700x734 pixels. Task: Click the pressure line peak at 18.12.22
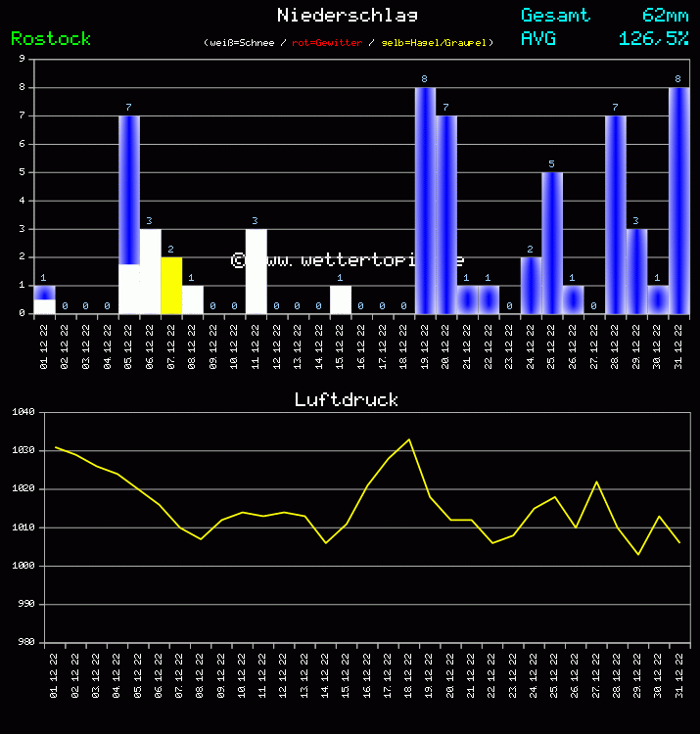[x=409, y=439]
